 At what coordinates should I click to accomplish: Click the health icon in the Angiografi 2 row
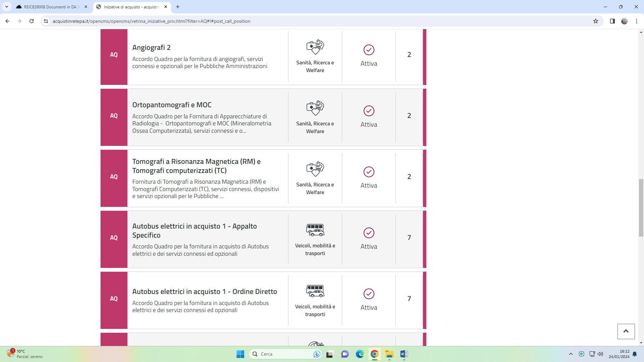315,47
